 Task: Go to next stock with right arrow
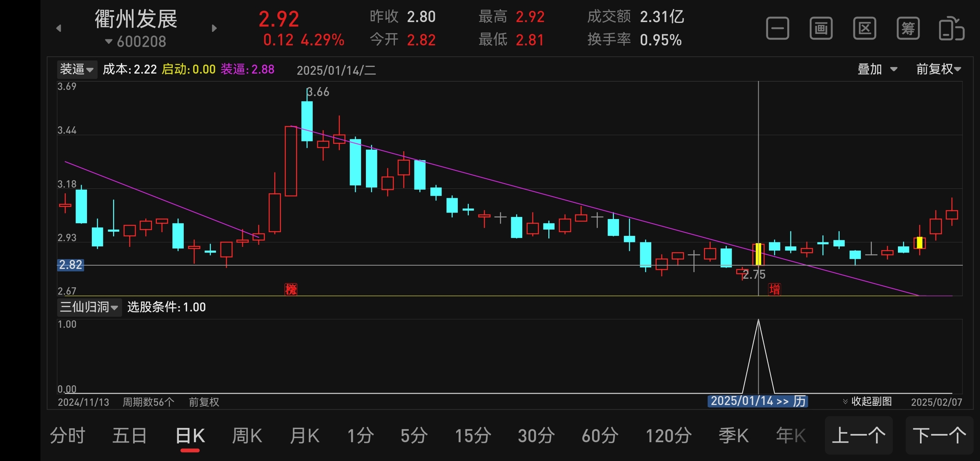[x=214, y=28]
